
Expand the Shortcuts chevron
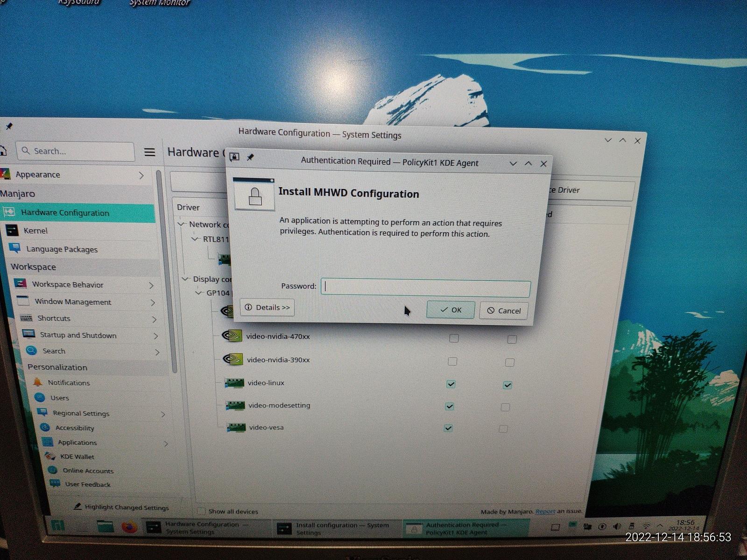pos(155,319)
